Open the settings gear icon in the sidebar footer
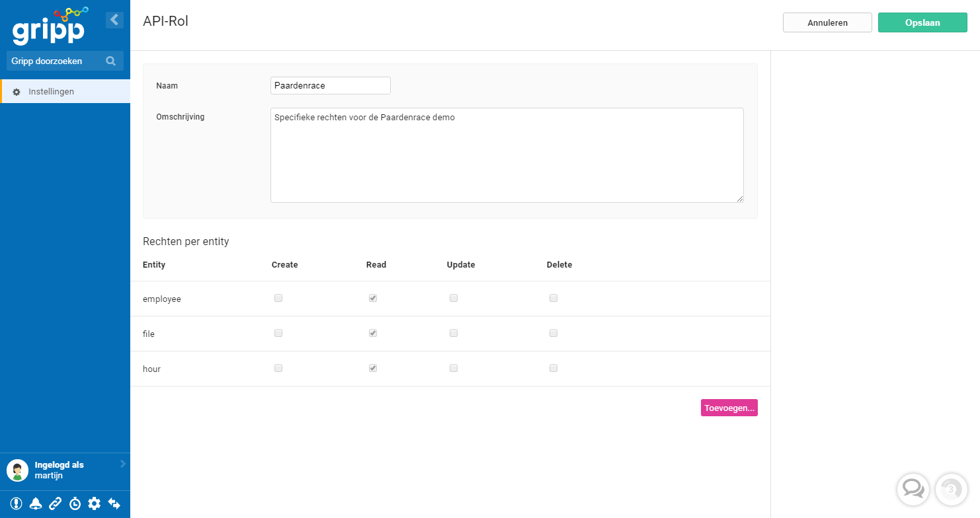This screenshot has width=980, height=518. click(x=95, y=503)
